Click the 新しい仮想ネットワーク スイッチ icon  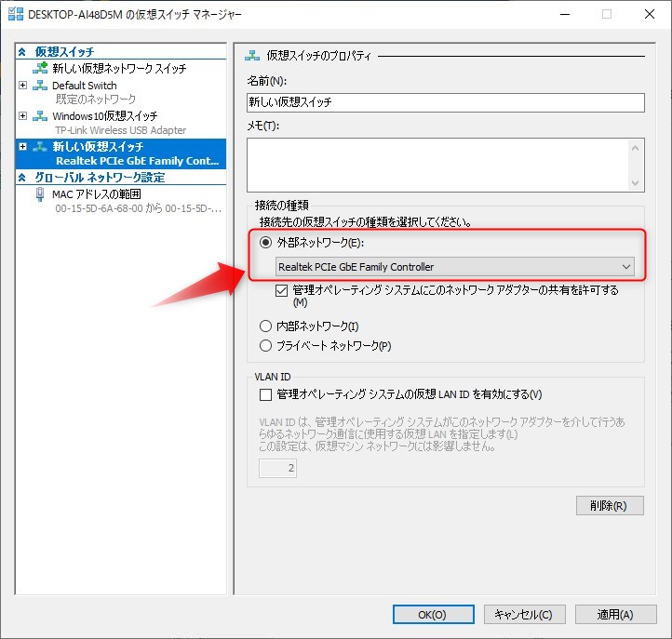tap(40, 68)
